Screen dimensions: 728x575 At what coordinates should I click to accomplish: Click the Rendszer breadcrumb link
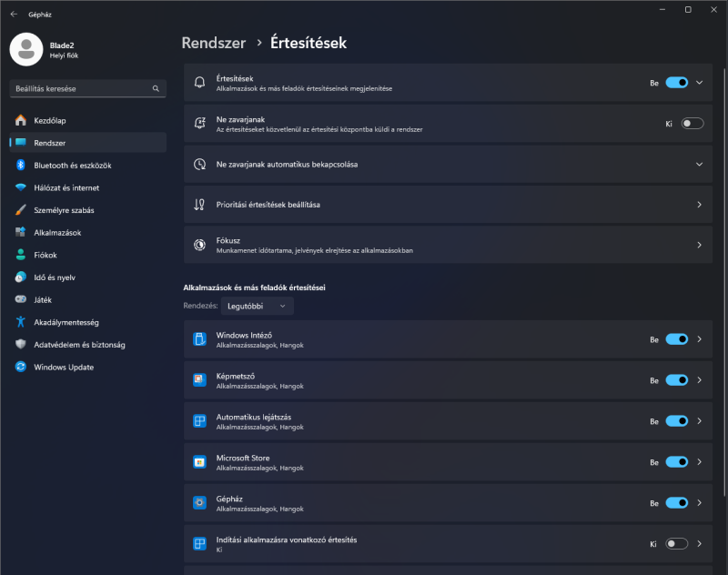click(214, 43)
